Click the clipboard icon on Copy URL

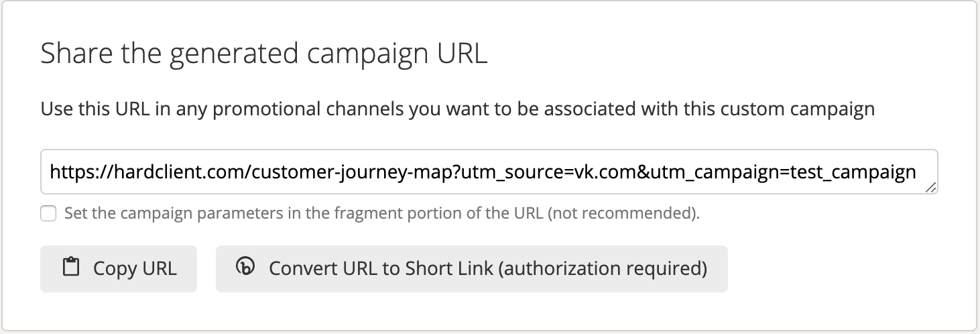[70, 268]
